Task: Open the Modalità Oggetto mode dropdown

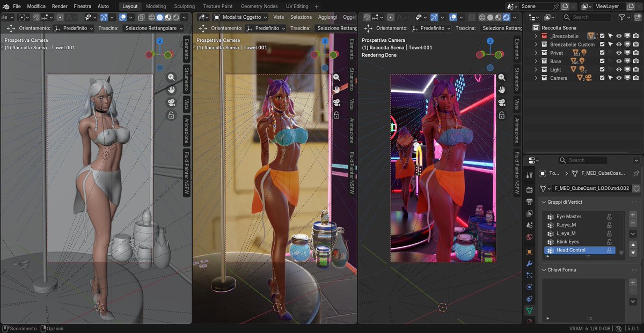Action: pyautogui.click(x=241, y=17)
